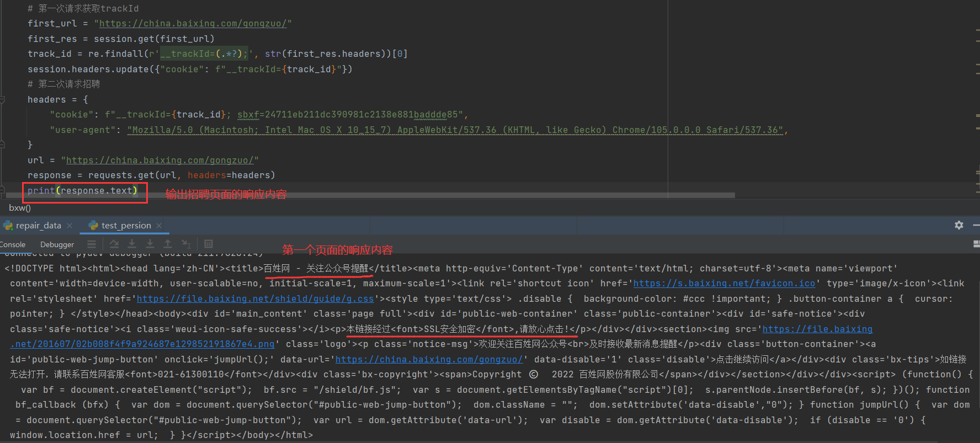980x443 pixels.
Task: Click fold marker at headers closing brace
Action: point(2,145)
